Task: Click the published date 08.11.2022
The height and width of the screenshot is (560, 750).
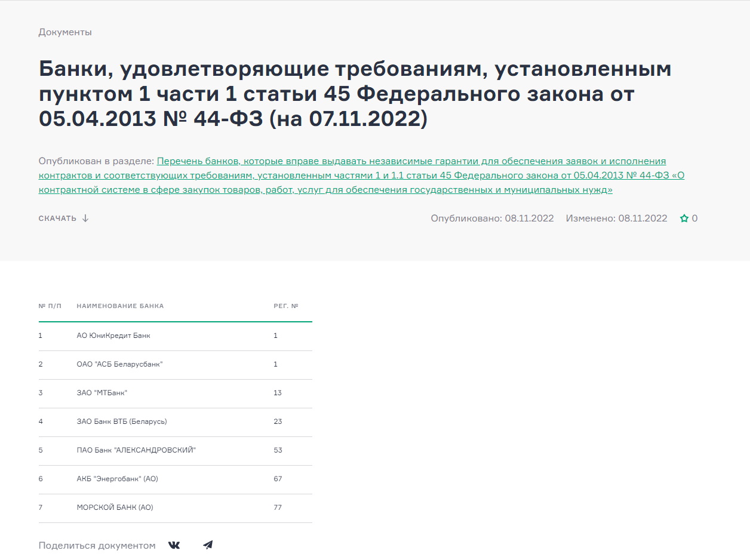Action: pos(528,218)
